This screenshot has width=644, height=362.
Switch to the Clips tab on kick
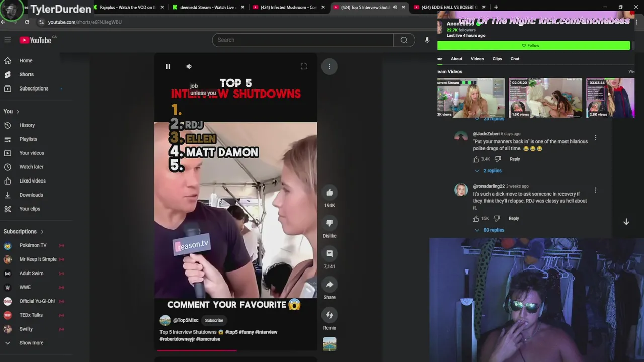point(497,59)
